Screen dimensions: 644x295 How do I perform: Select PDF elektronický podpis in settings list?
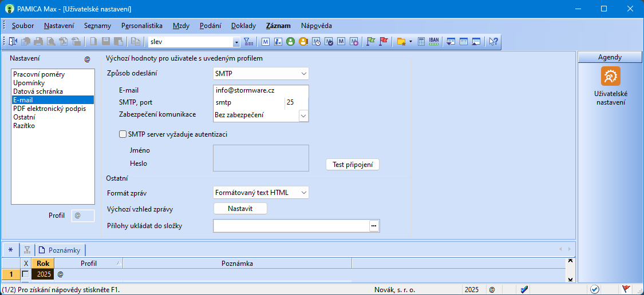click(x=49, y=108)
